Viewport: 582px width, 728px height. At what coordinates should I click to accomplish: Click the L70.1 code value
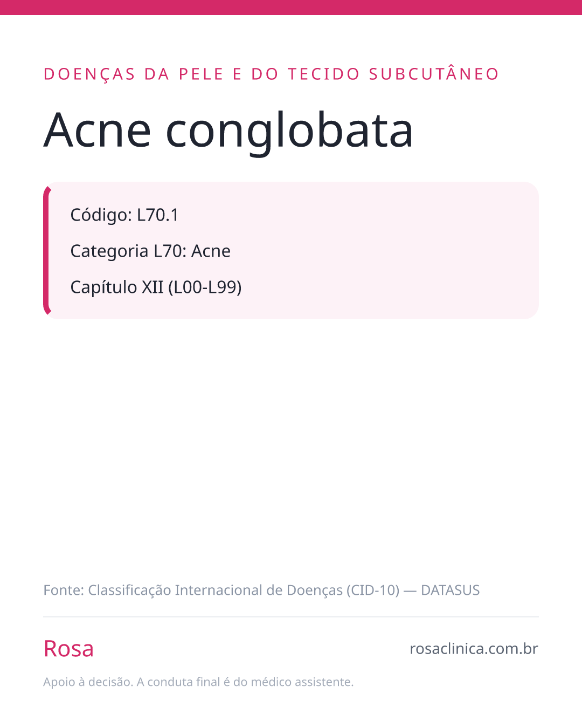coord(158,215)
